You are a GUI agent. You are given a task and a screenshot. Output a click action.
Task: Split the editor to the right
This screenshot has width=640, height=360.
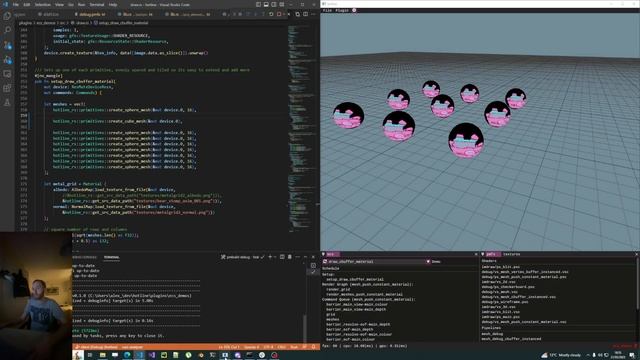[305, 14]
